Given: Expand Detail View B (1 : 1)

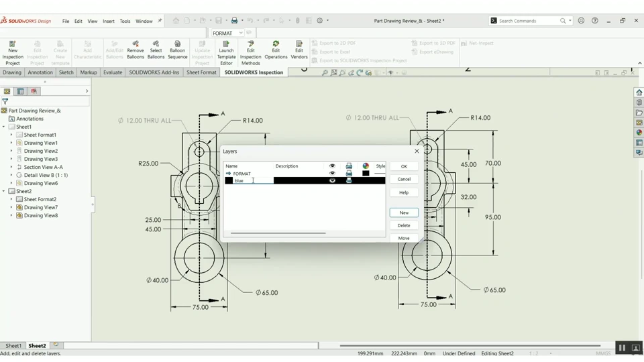Looking at the screenshot, I should click(x=11, y=175).
